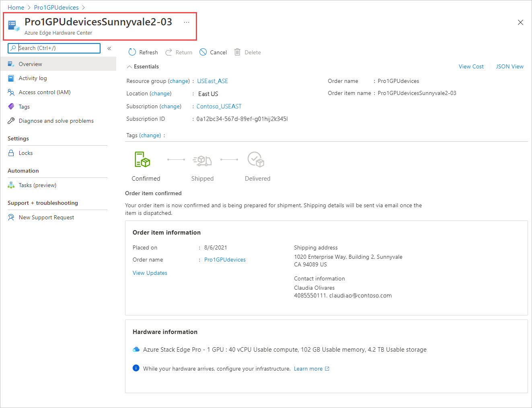Collapse the Essentials section
The width and height of the screenshot is (532, 408).
129,66
